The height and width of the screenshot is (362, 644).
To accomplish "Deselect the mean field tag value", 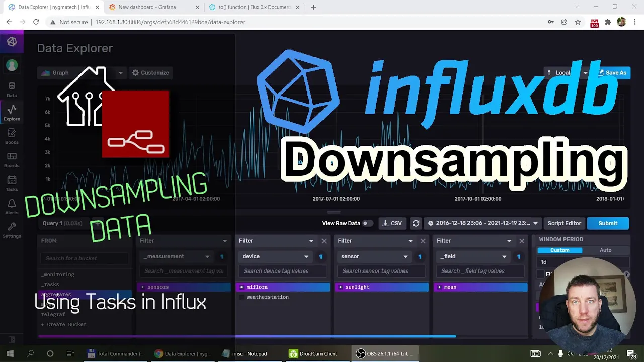I will (x=480, y=287).
